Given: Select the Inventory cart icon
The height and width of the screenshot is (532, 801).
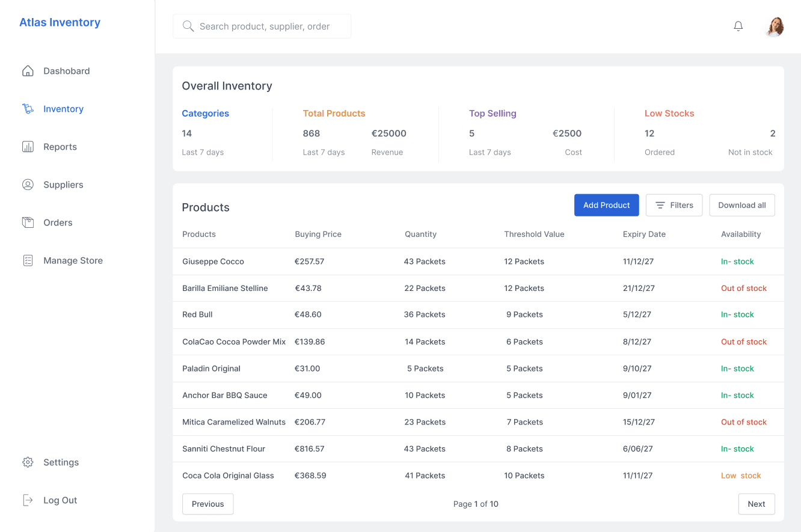Looking at the screenshot, I should (28, 109).
